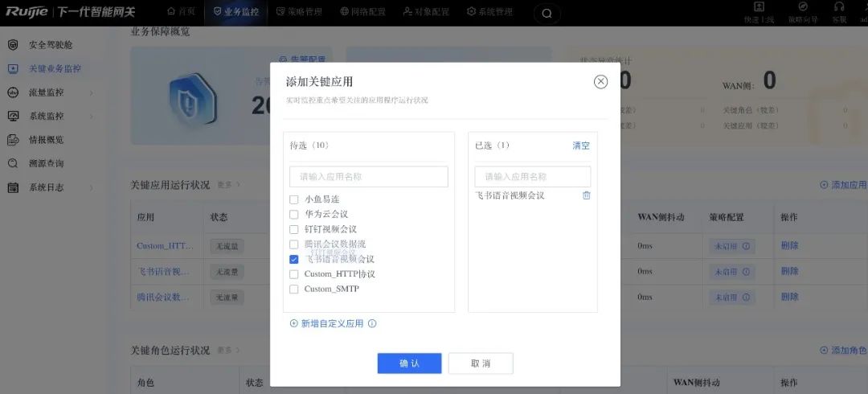
Task: Tick the 华为云会议 checkbox
Action: (x=294, y=215)
